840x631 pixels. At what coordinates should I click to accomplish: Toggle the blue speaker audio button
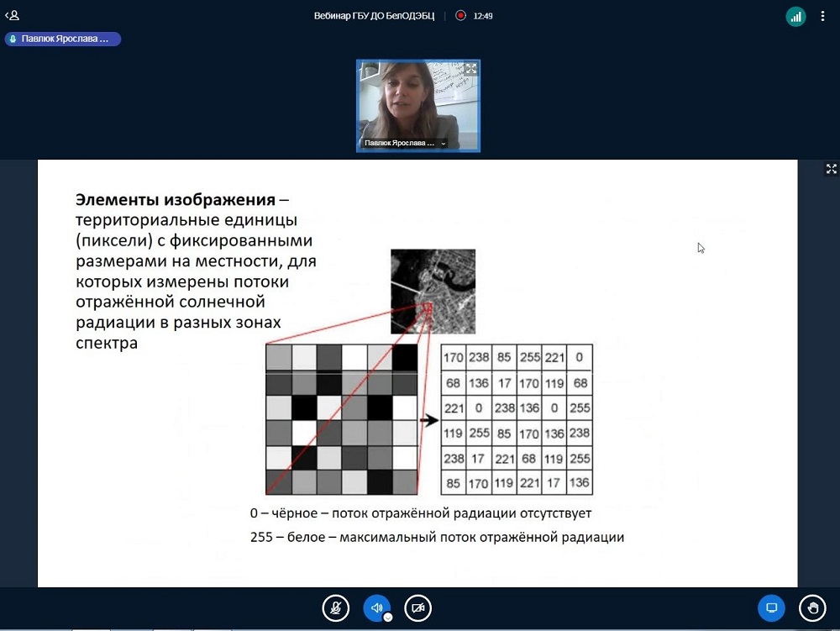(376, 607)
